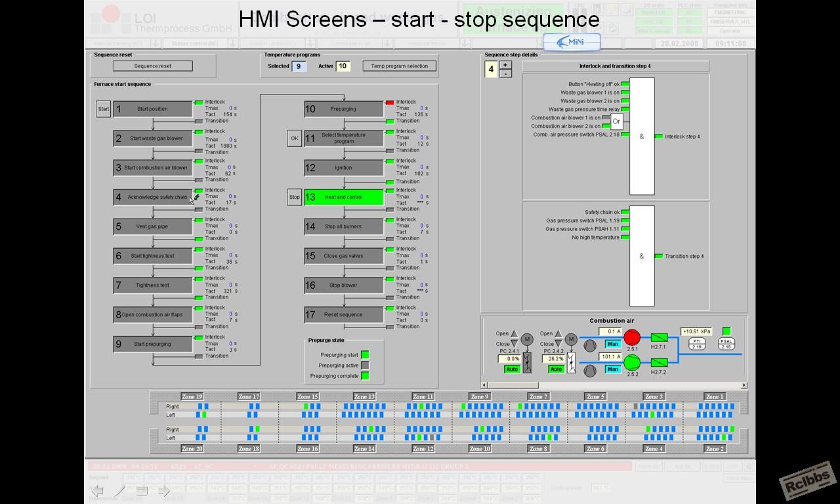
Task: Open the PTI 2.18 pressure transmitter tag
Action: tap(697, 343)
